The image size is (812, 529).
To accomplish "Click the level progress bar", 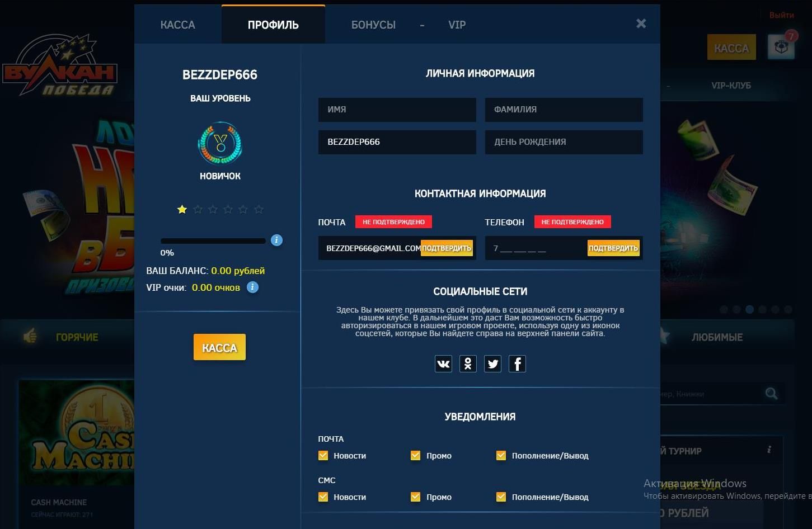I will [x=213, y=241].
